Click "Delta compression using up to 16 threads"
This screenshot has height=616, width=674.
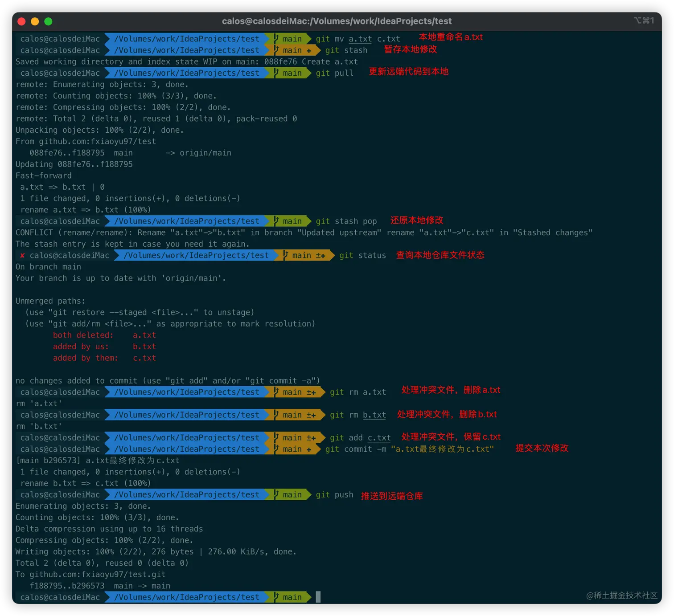[109, 529]
